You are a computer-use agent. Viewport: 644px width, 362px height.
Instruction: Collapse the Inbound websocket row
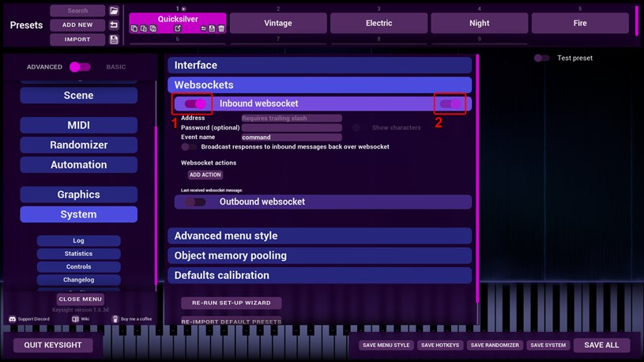tap(323, 104)
